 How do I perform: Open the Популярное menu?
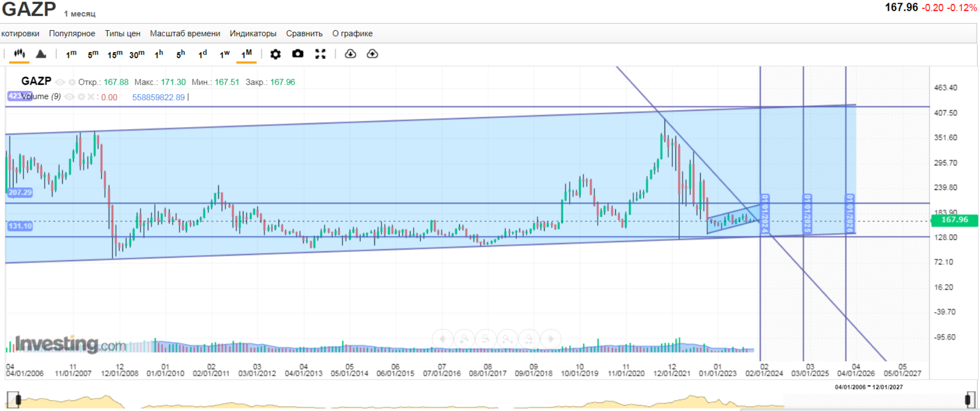pyautogui.click(x=72, y=33)
